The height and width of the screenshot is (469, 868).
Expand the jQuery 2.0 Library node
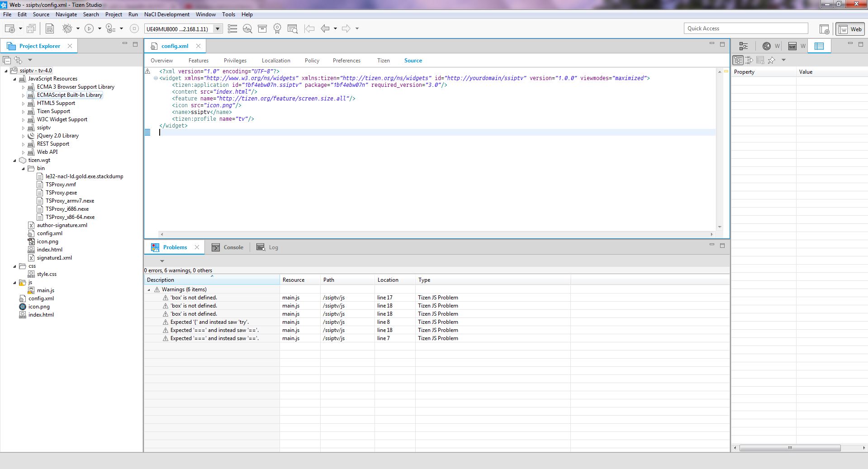23,136
